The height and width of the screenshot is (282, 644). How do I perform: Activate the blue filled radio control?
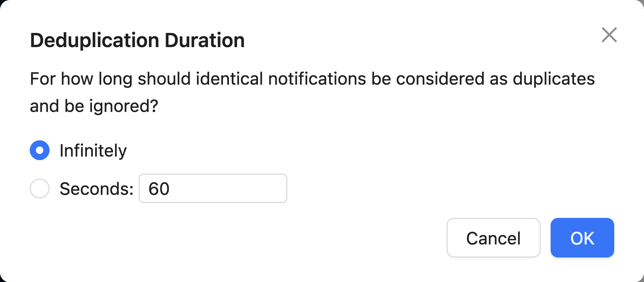coord(39,150)
